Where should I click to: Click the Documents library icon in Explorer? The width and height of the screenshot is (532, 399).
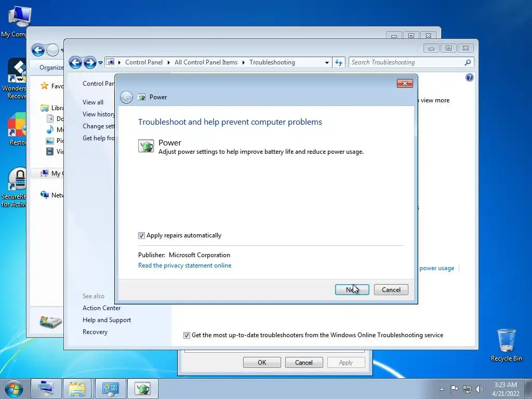click(50, 118)
